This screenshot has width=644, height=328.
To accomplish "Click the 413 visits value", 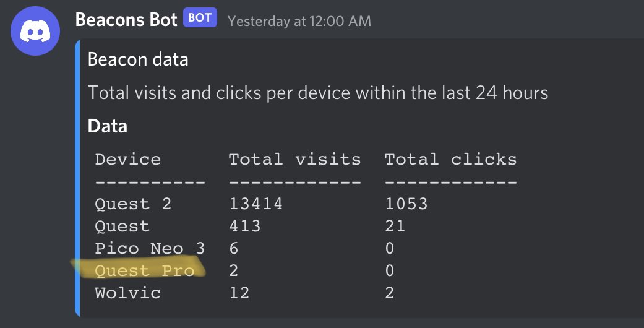I will coord(245,226).
